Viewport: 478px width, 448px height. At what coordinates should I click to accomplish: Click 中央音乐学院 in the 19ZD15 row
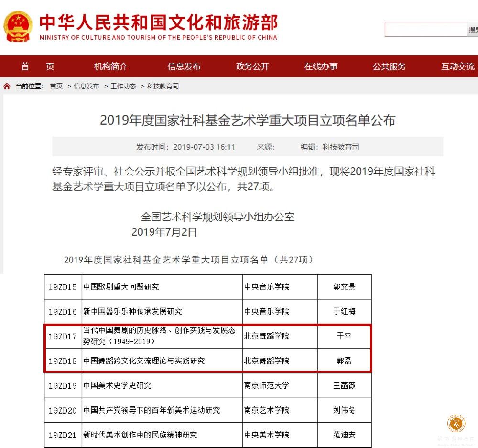[267, 287]
